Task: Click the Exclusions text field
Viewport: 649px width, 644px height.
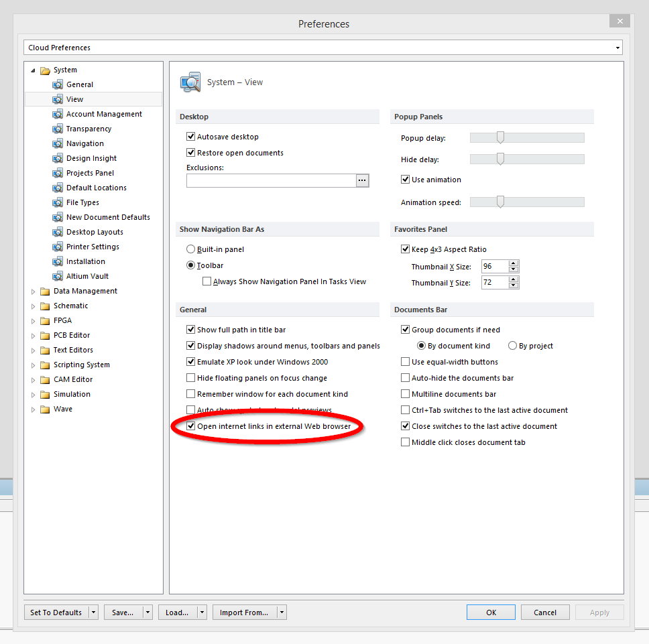Action: (270, 180)
